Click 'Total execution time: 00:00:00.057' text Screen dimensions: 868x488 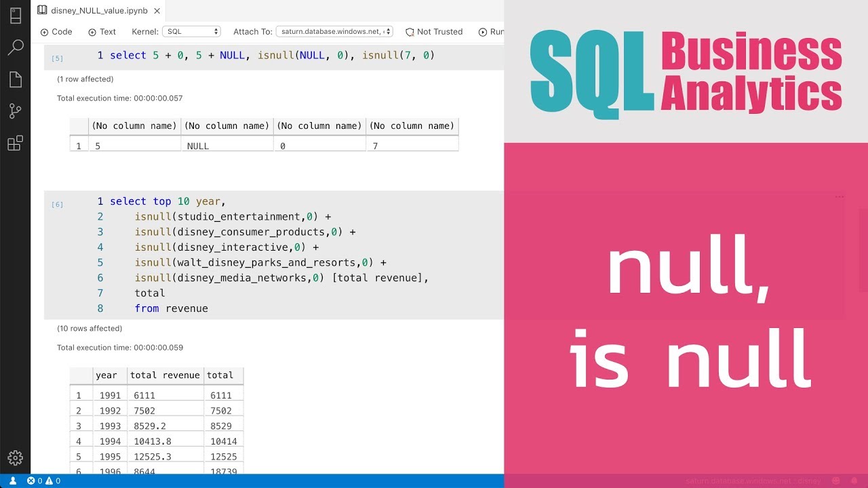point(120,98)
